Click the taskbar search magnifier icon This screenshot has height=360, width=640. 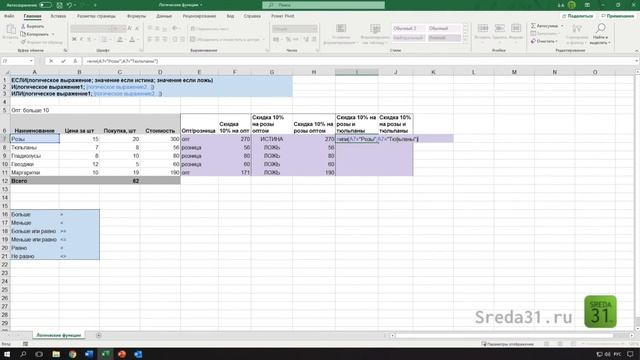[23, 354]
